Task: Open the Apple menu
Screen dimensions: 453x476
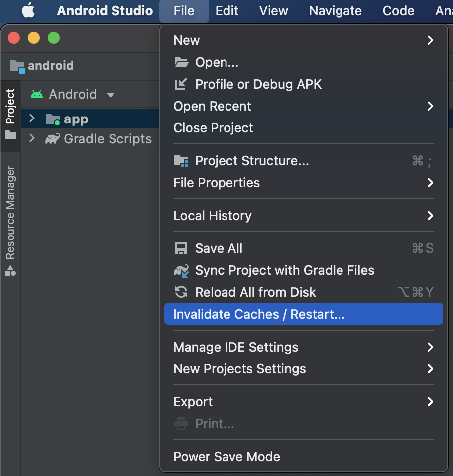Action: click(x=28, y=11)
